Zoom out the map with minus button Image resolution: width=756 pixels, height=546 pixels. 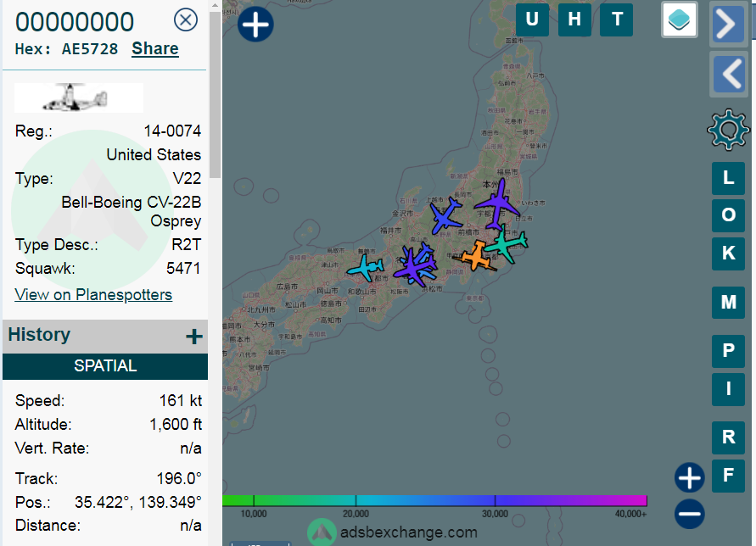pyautogui.click(x=690, y=514)
